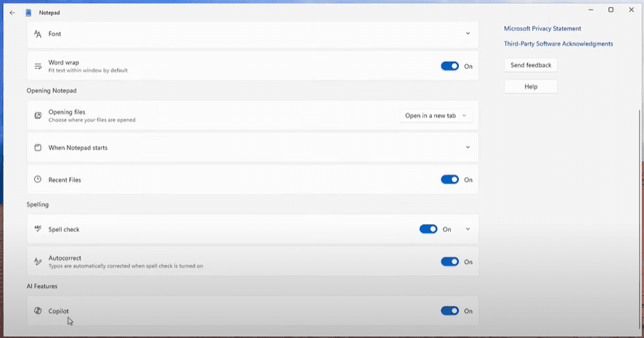
Task: Click the Opening files icon
Action: pyautogui.click(x=38, y=115)
